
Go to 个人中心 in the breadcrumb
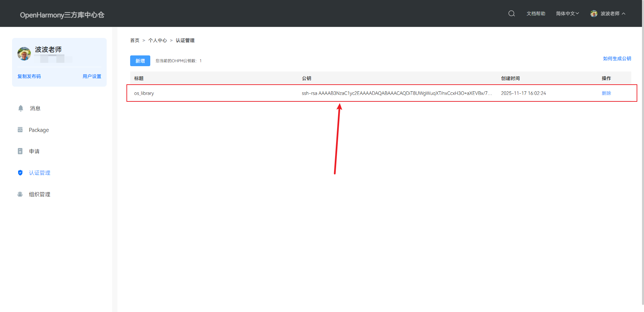click(x=158, y=40)
